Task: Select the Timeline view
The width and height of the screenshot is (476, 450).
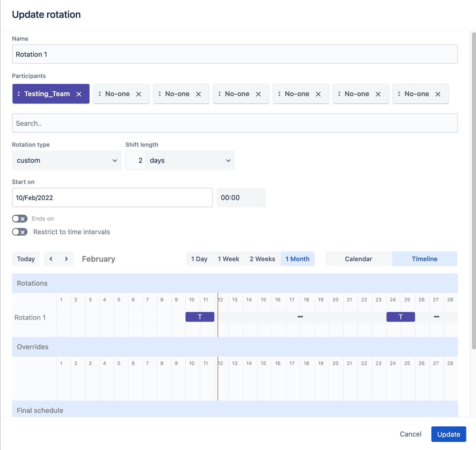Action: (x=425, y=259)
